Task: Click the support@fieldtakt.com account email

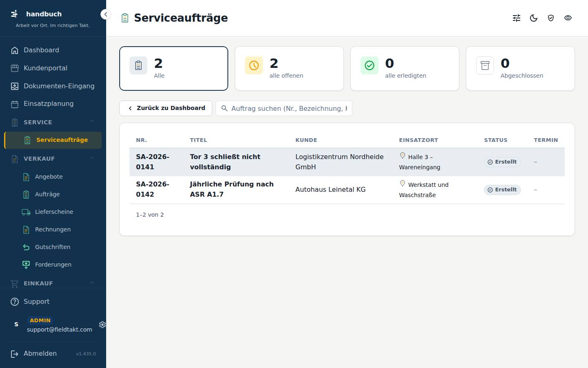Action: click(x=60, y=330)
